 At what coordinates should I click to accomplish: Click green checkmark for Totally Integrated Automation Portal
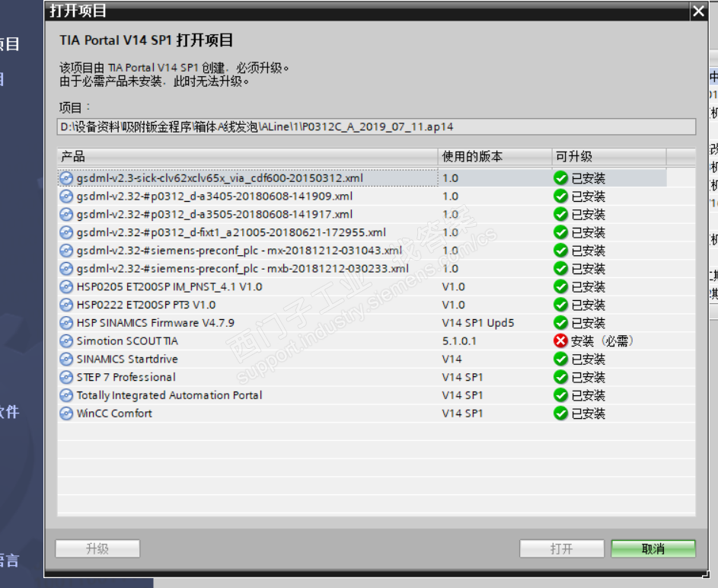(560, 395)
